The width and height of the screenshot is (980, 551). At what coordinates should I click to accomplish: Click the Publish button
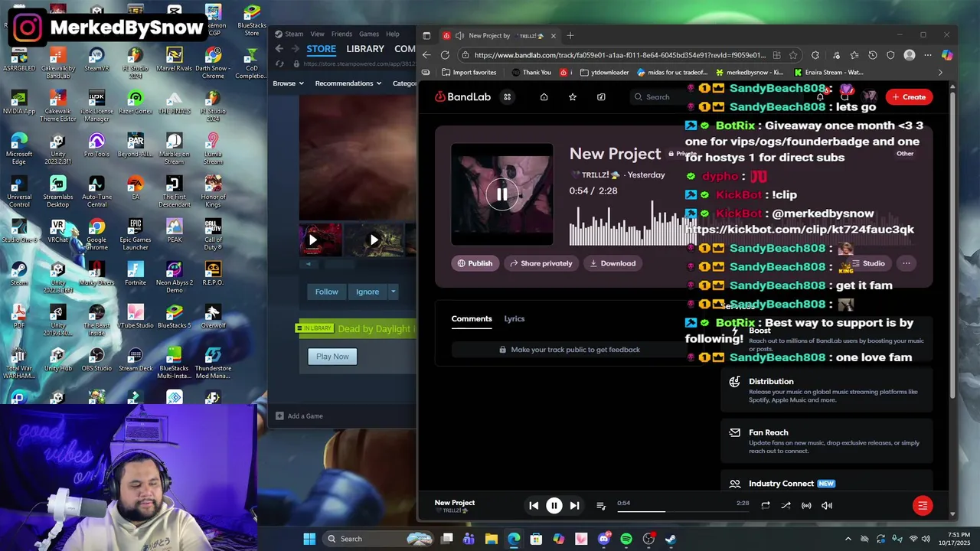[475, 263]
